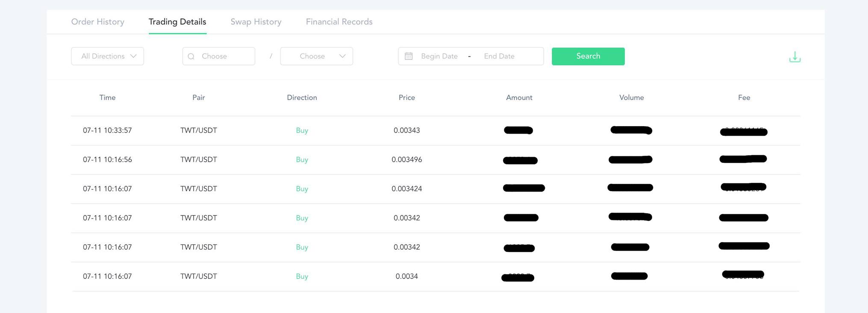Click the Fee column header

744,97
